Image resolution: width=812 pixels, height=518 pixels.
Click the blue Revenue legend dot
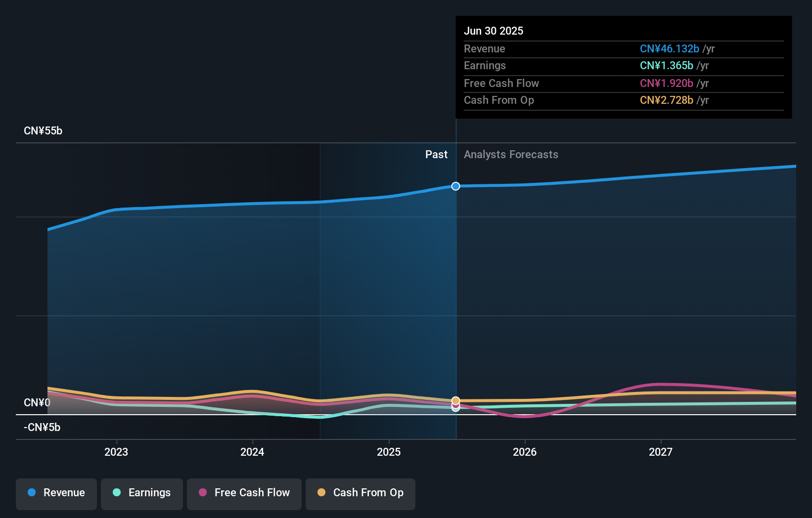pos(32,493)
